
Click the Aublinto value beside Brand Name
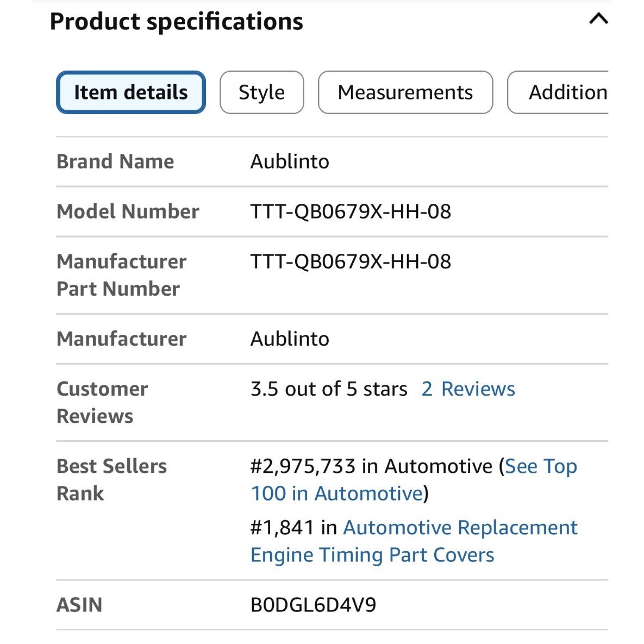click(x=290, y=162)
